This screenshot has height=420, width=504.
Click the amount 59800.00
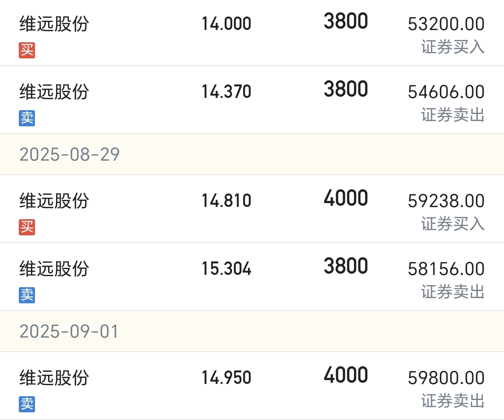pyautogui.click(x=446, y=378)
